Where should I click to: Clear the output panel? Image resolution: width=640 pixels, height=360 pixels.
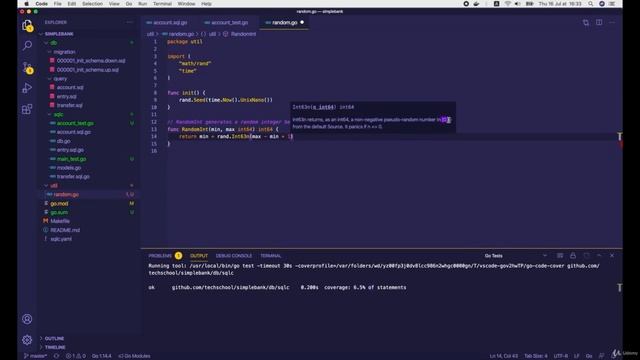point(560,256)
